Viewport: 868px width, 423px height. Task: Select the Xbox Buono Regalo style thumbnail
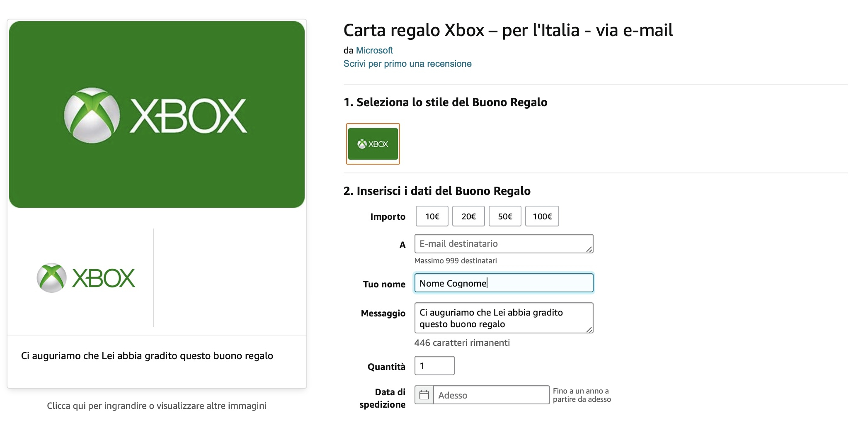pyautogui.click(x=373, y=144)
